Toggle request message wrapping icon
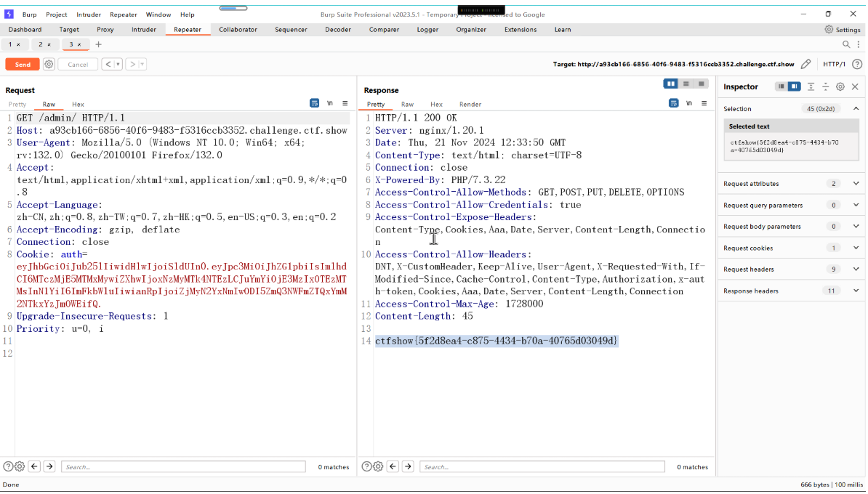868x494 pixels. 314,103
